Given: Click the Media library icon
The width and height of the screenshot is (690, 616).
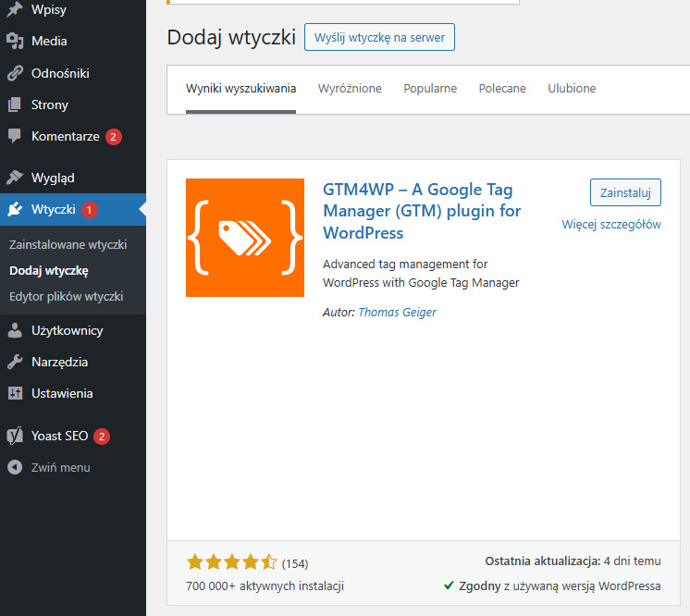Looking at the screenshot, I should 15,41.
